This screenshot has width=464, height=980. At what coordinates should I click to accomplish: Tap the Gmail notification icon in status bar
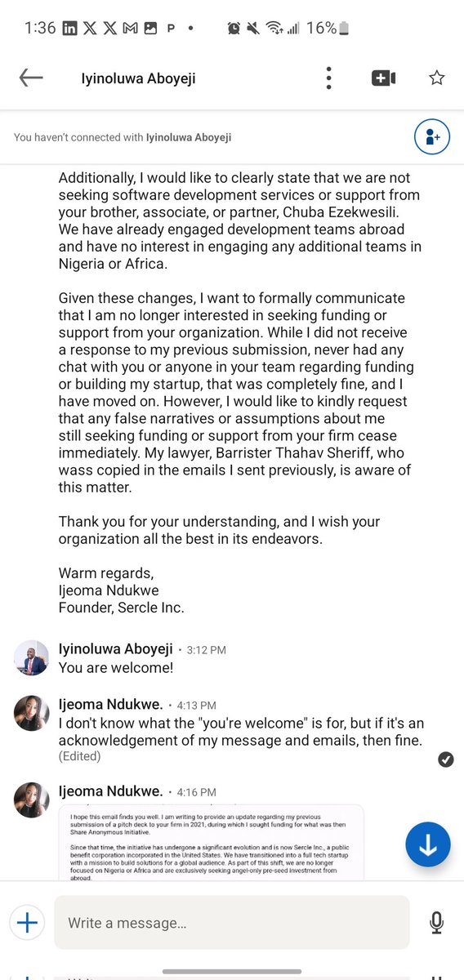130,28
